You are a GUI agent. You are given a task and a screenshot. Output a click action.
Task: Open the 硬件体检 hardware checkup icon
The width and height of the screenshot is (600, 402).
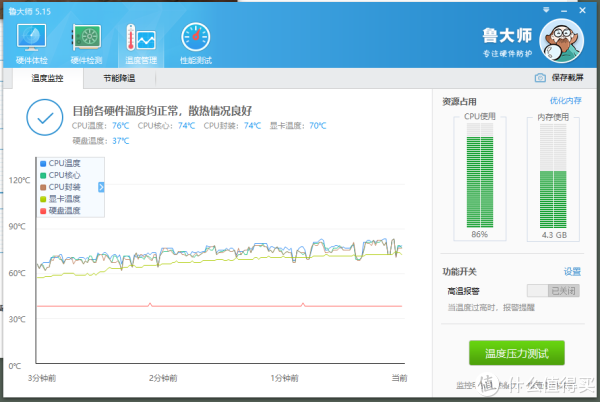(x=31, y=43)
